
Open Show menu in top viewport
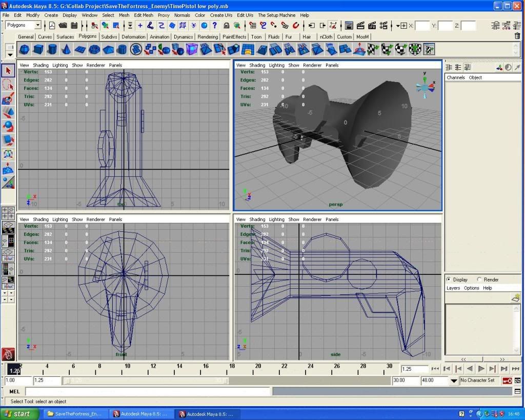click(77, 65)
